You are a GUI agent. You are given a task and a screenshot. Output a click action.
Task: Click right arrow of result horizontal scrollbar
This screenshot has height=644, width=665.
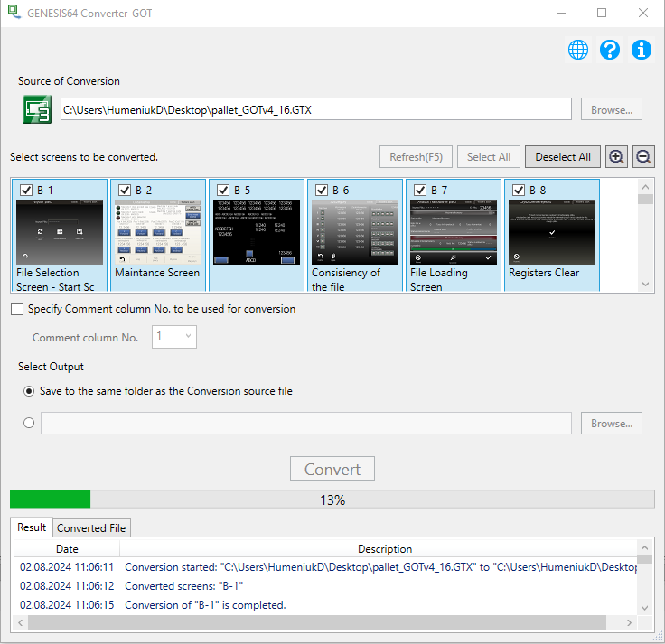630,623
